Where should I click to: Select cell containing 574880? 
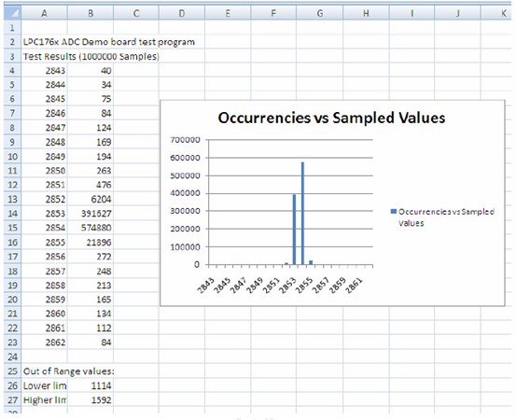[91, 228]
